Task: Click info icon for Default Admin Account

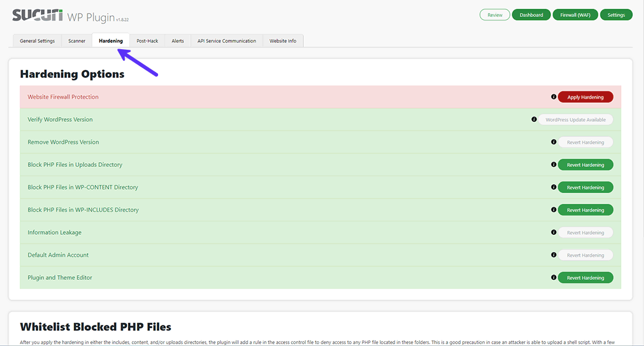Action: point(554,255)
